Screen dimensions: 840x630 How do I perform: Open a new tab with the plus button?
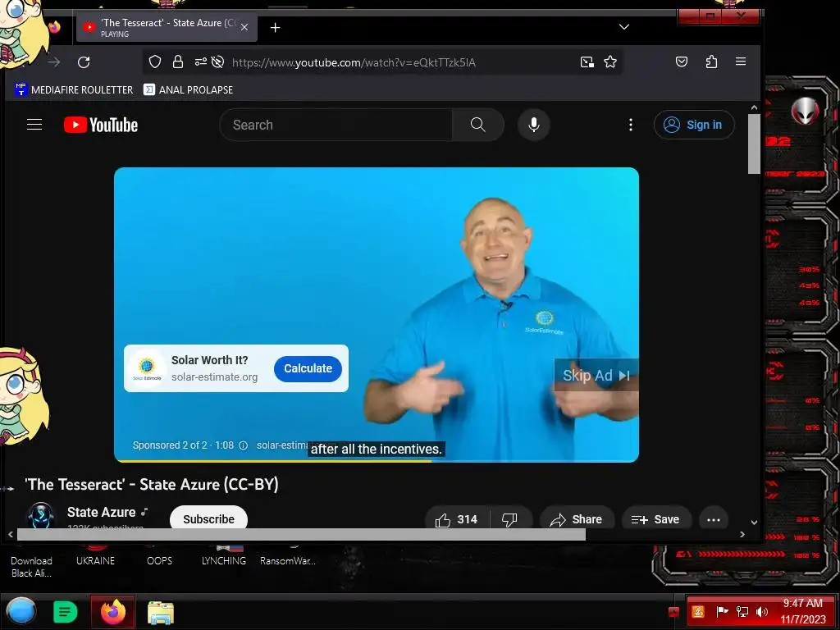276,27
